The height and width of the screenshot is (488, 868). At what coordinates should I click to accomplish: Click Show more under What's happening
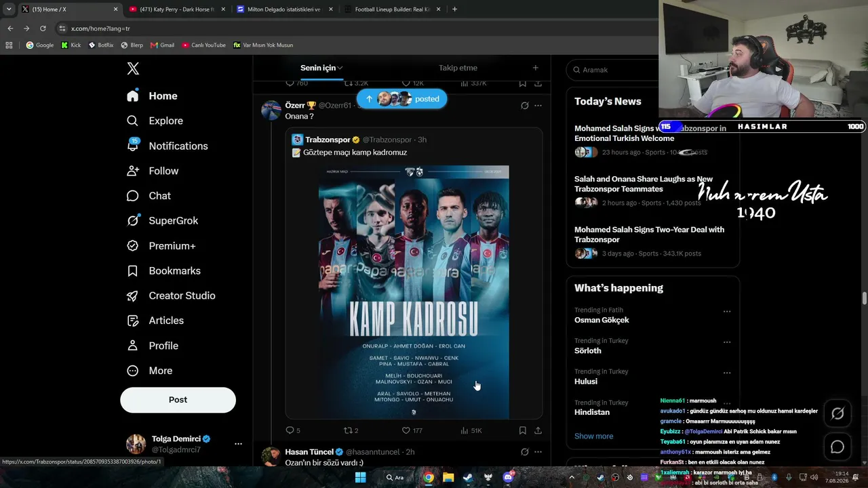click(x=593, y=436)
